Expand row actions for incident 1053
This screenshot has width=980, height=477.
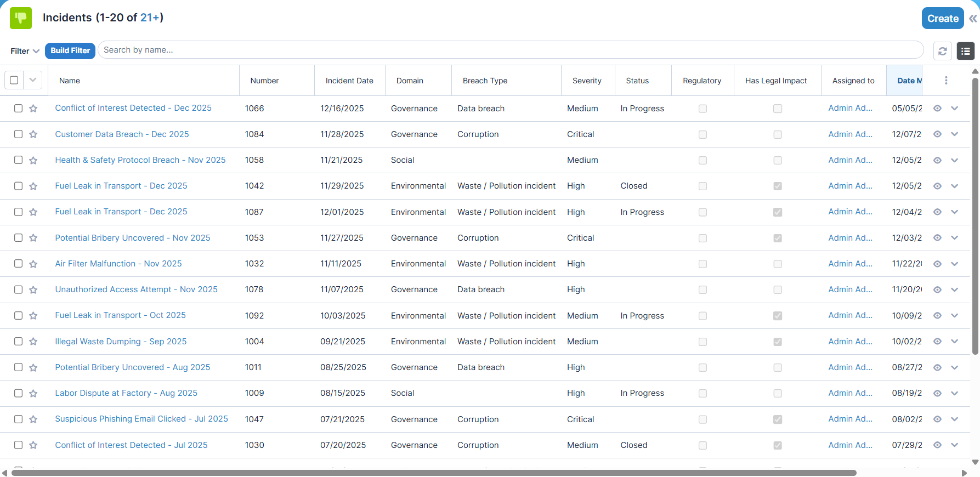click(x=955, y=238)
